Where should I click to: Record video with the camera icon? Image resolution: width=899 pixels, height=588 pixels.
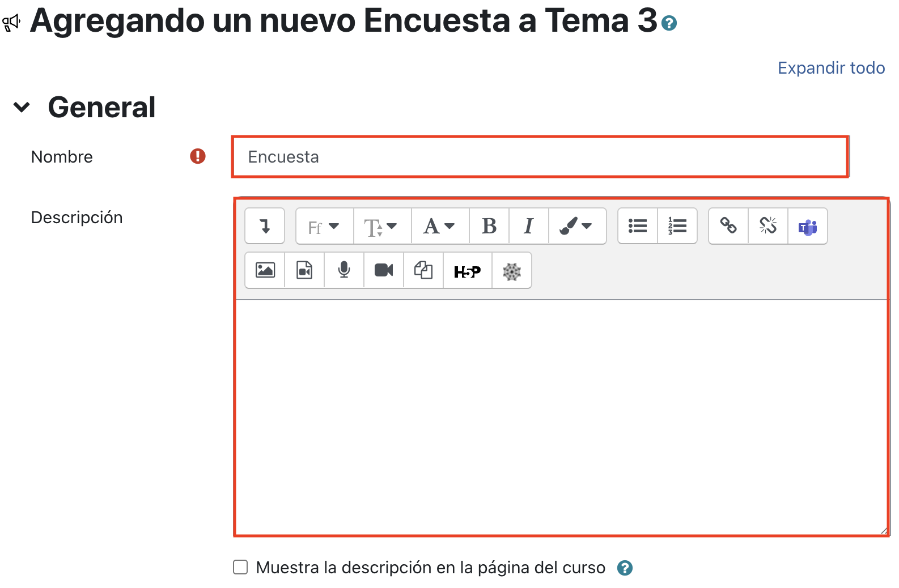[384, 270]
